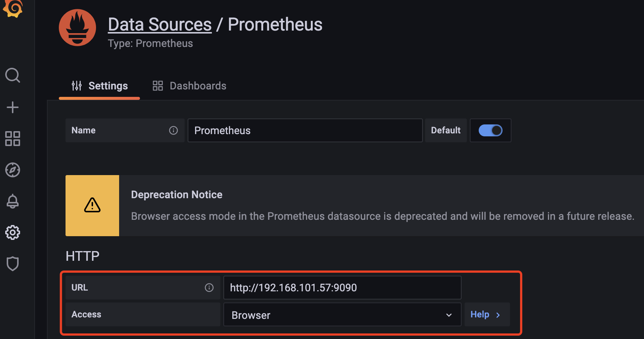Follow the Data Sources breadcrumb link
Viewport: 644px width, 339px height.
(x=160, y=25)
